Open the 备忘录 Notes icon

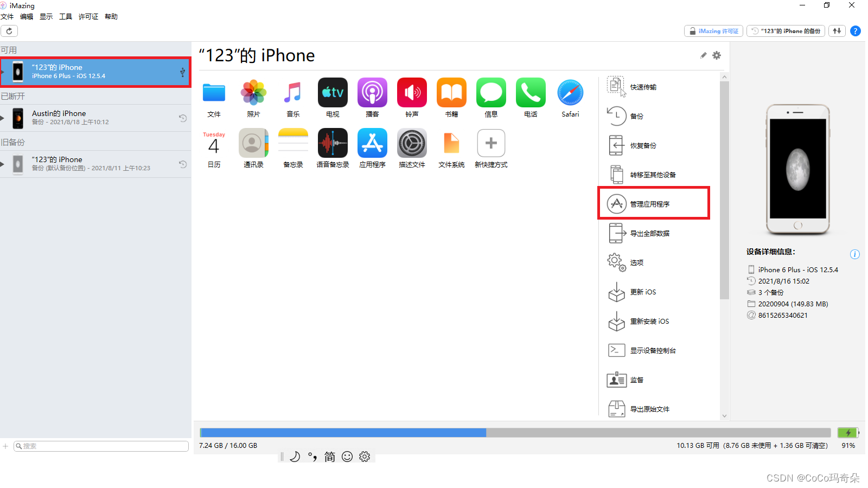[x=293, y=143]
